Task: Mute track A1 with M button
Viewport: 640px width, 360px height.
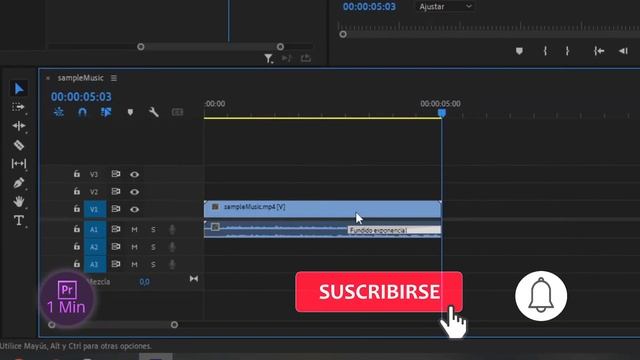Action: click(x=134, y=229)
